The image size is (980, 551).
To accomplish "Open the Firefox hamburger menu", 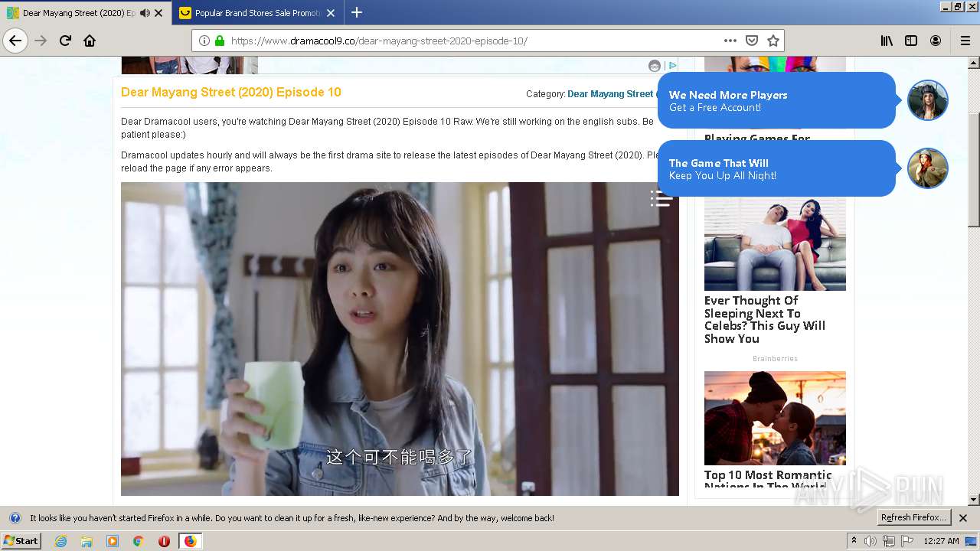I will click(965, 41).
